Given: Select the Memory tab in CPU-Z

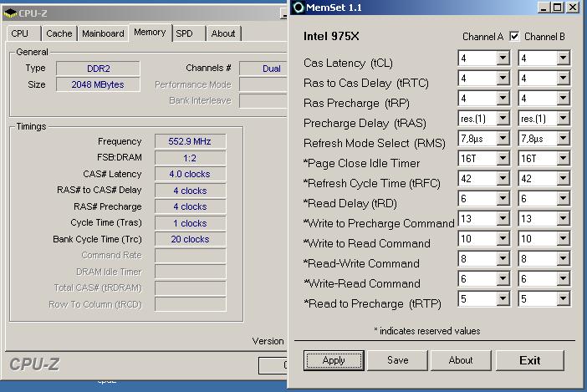Looking at the screenshot, I should (x=151, y=33).
